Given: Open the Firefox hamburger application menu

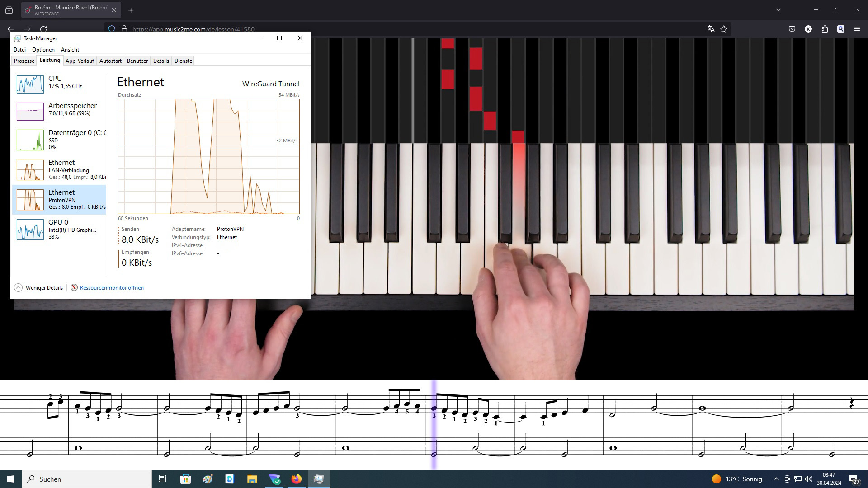Looking at the screenshot, I should pos(857,29).
